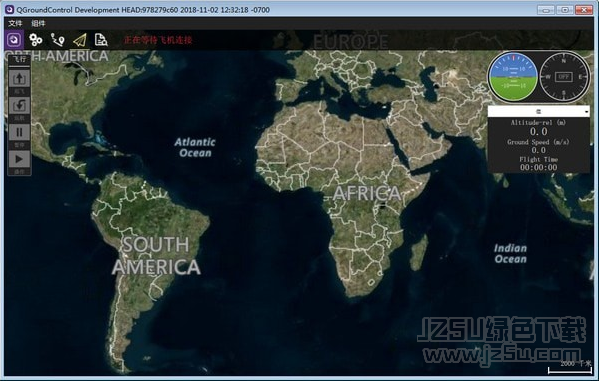Switch to the Plan waypoints view
The image size is (599, 381).
[x=58, y=40]
